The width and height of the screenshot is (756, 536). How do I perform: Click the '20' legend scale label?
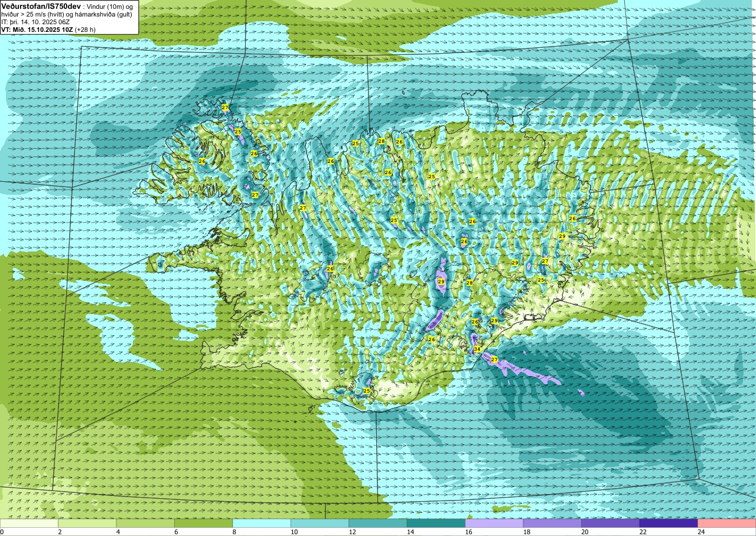(585, 532)
